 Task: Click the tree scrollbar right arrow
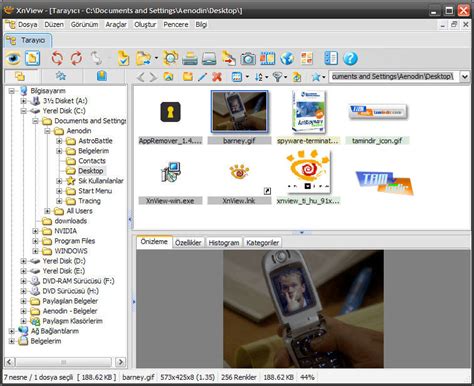tap(120, 362)
